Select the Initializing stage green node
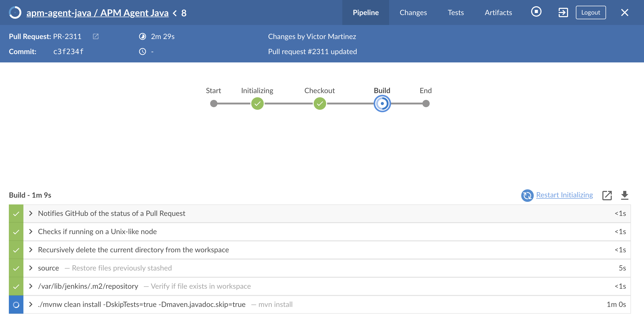The width and height of the screenshot is (644, 322). point(257,104)
